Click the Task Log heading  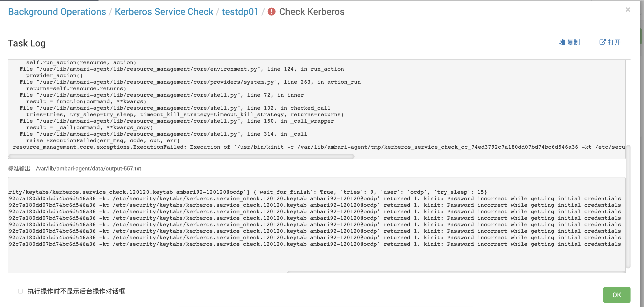tap(27, 43)
